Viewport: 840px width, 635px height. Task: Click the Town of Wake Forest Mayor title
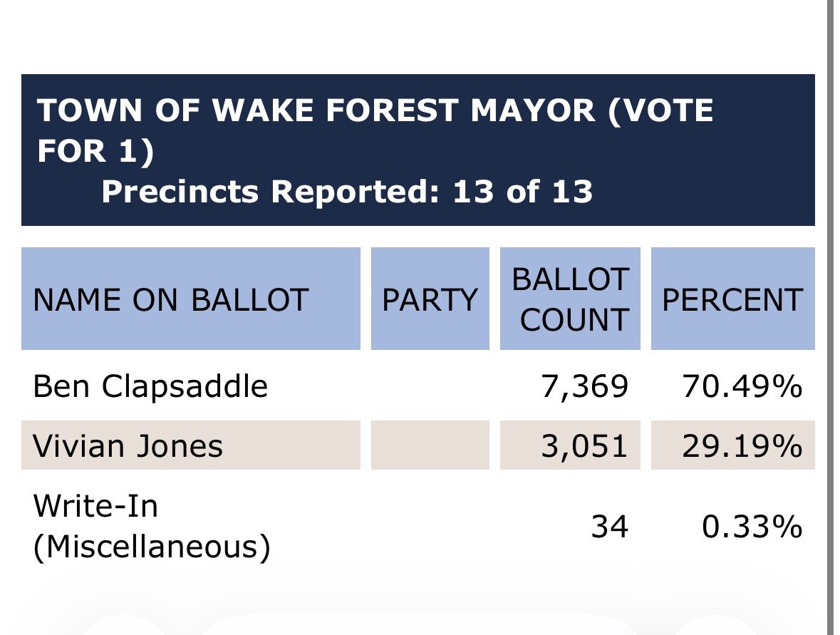[375, 131]
